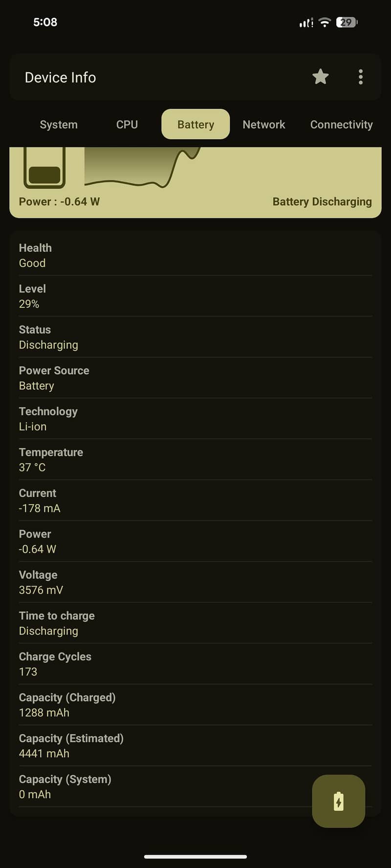Image resolution: width=391 pixels, height=868 pixels.
Task: Select the Health row showing Good
Action: click(x=195, y=255)
